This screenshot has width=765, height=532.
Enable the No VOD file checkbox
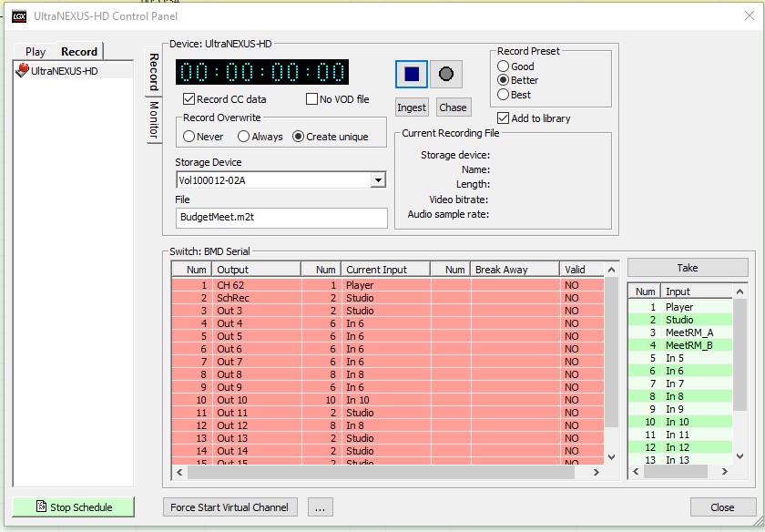coord(312,99)
